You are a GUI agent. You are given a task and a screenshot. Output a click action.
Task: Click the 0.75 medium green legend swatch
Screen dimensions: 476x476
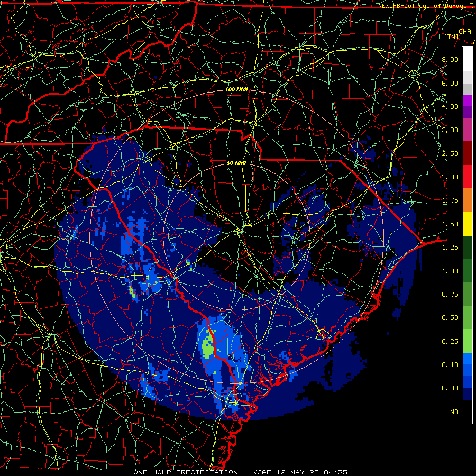pyautogui.click(x=467, y=294)
